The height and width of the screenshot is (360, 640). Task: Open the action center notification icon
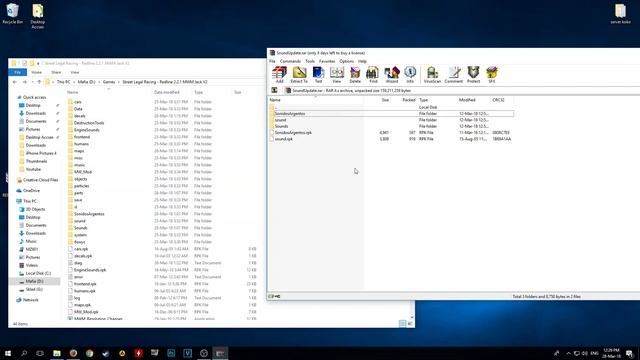tap(629, 353)
